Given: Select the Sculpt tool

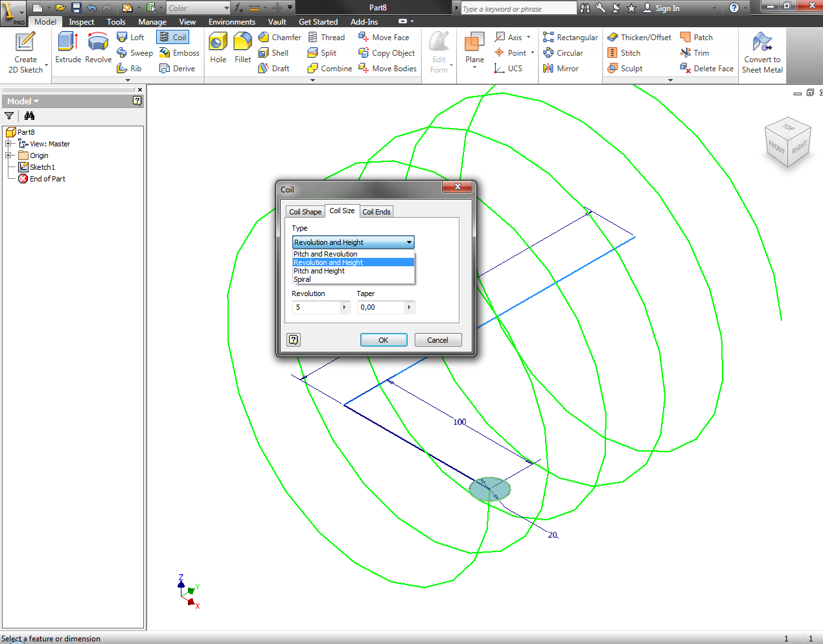Looking at the screenshot, I should tap(625, 69).
